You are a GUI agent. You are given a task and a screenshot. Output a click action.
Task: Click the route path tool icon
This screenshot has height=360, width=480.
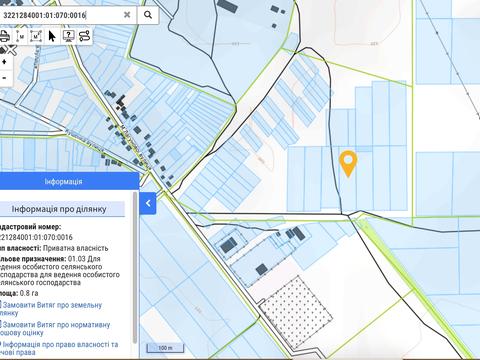click(x=85, y=36)
